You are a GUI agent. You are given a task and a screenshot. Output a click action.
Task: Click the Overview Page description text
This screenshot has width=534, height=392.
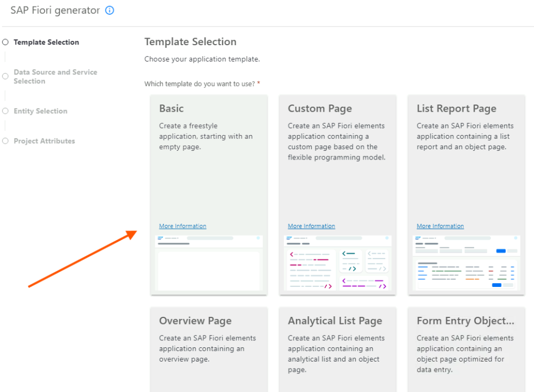tap(208, 348)
